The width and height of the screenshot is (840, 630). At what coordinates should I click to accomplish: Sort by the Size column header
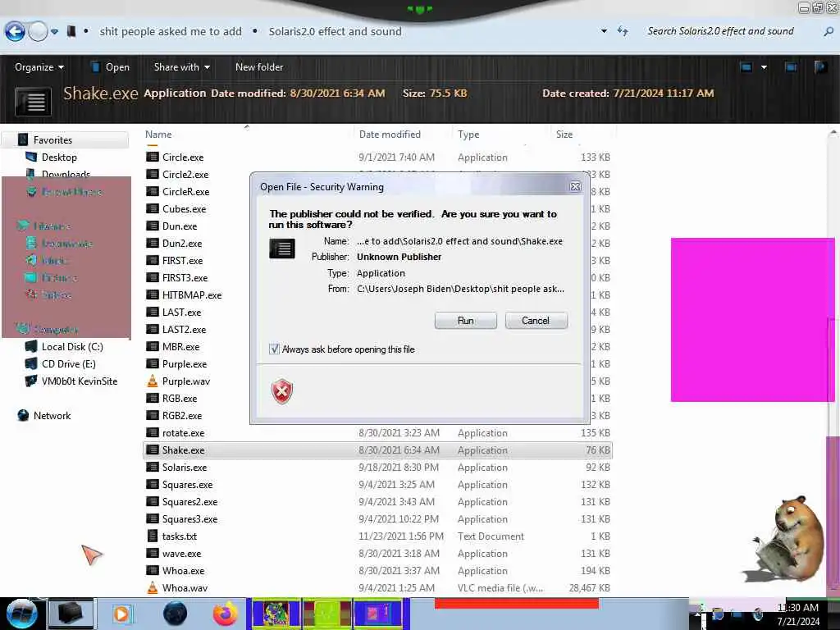564,135
